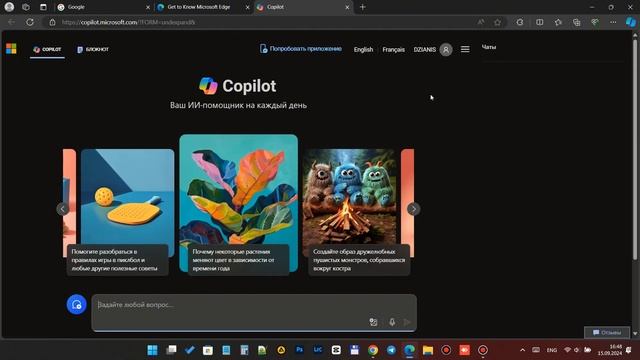Screen dimensions: 640x360
Task: Click the Microsoft logo
Action: 11,49
